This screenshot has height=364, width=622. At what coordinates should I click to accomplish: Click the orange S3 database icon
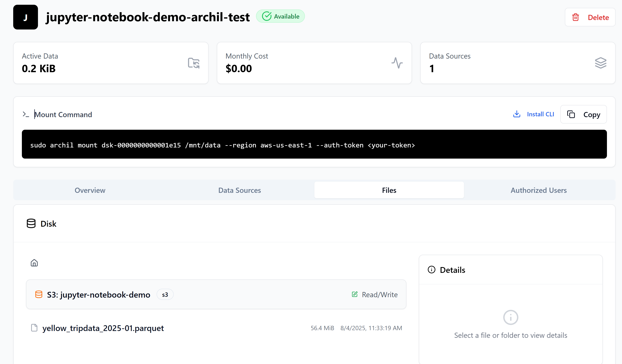coord(39,294)
